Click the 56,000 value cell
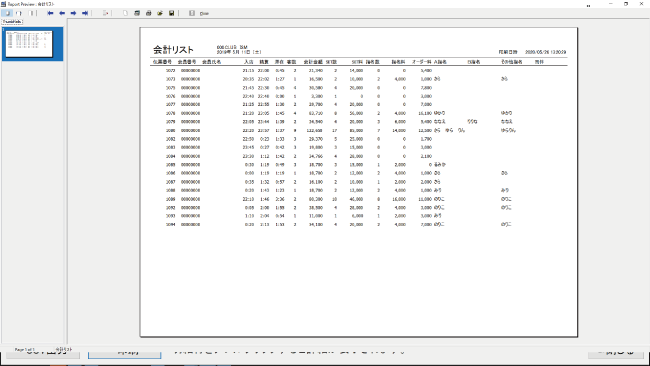Image resolution: width=650 pixels, height=366 pixels. point(356,113)
